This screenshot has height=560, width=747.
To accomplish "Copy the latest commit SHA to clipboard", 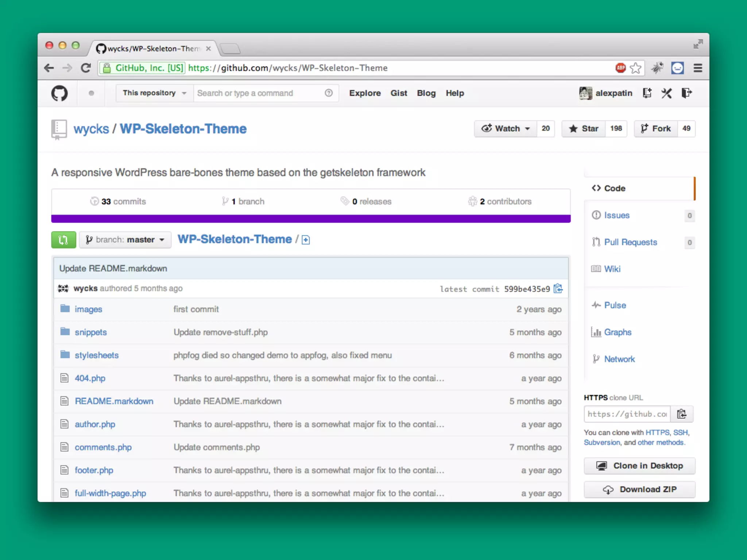I will (x=558, y=289).
